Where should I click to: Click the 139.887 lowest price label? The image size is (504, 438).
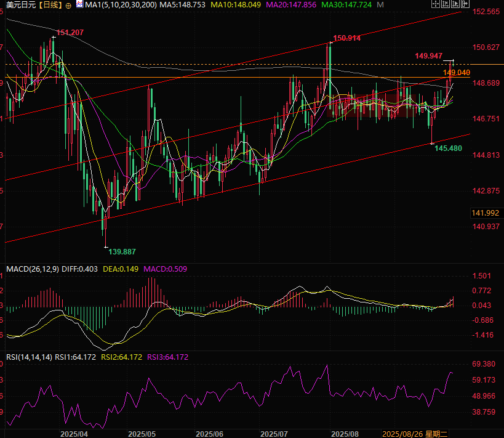pos(122,252)
